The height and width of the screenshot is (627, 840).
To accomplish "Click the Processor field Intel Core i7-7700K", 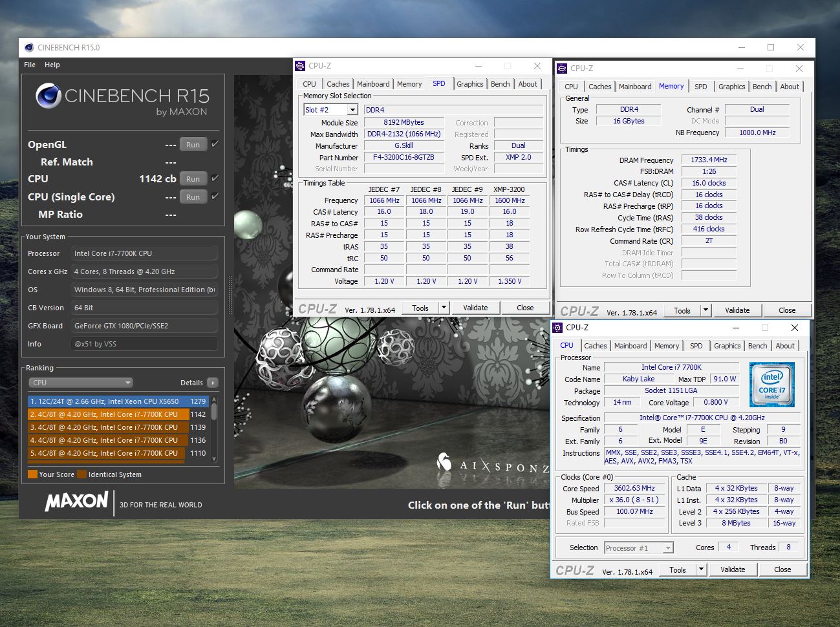I will pyautogui.click(x=144, y=253).
